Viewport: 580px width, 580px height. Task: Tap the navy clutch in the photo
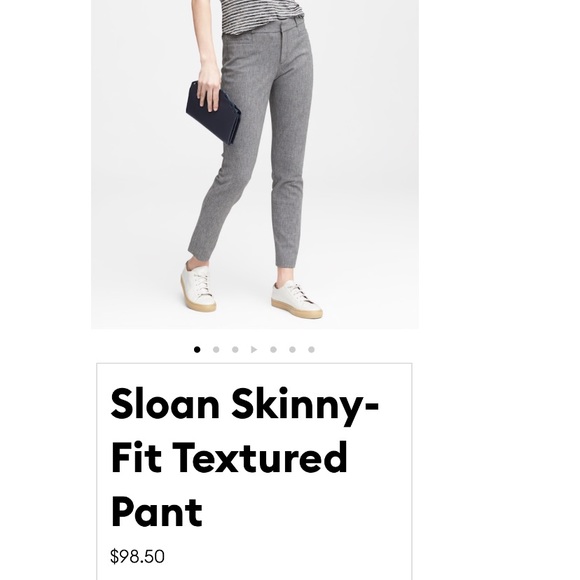tap(213, 113)
